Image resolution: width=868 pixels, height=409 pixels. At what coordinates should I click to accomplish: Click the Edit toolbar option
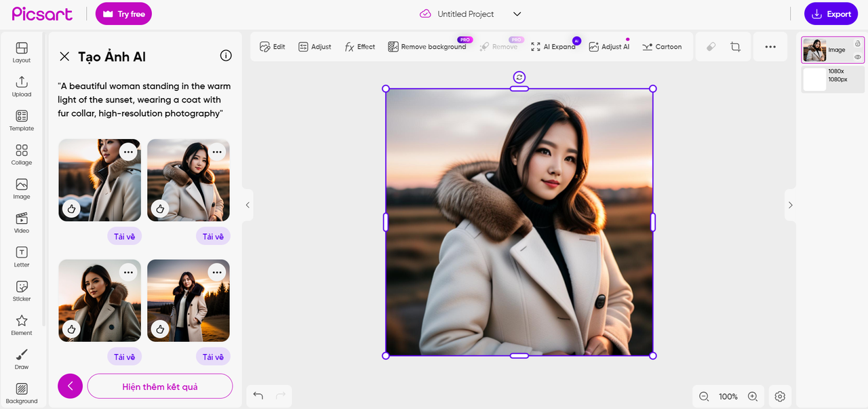(273, 47)
